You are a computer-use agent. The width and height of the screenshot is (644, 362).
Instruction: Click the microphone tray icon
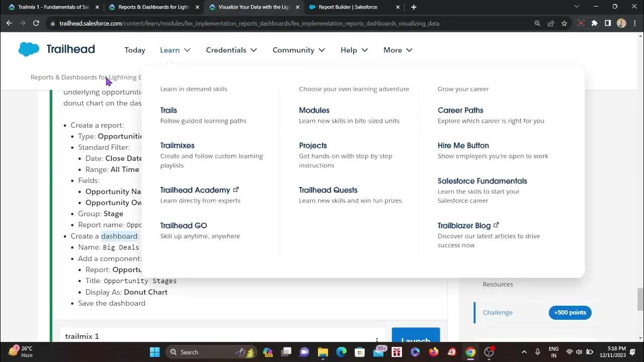(537, 352)
